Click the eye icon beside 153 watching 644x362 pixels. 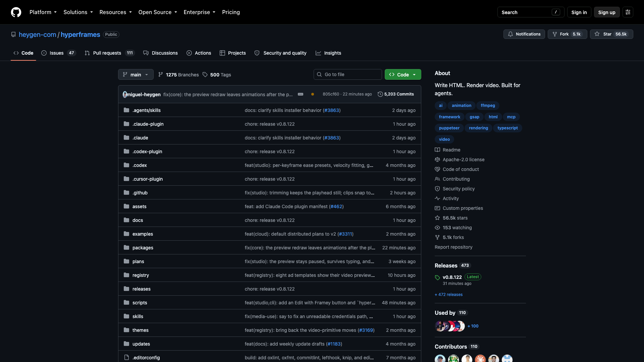[x=437, y=228]
